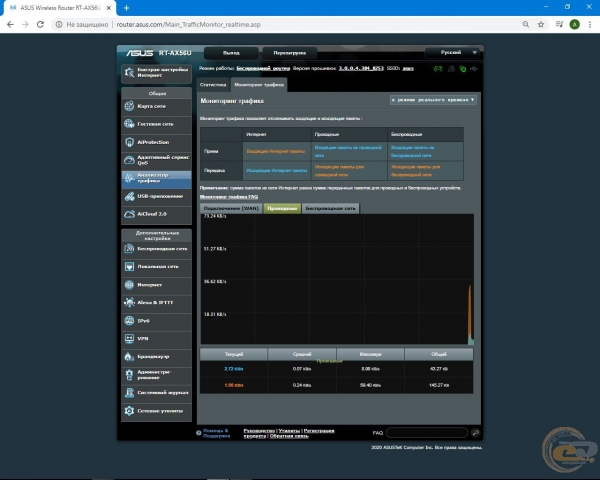Open the Chrome three-dot menu
Screen dimensions: 600x480
click(x=590, y=24)
